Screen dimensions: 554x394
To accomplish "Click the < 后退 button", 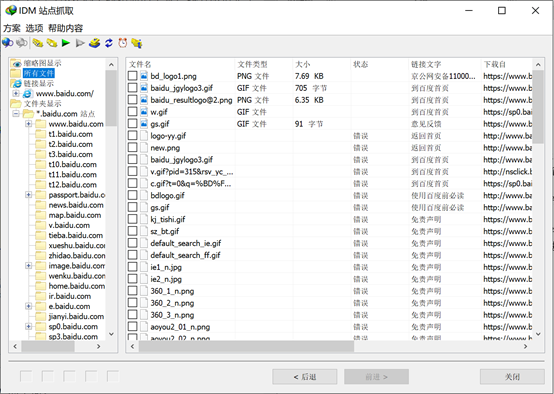I will pyautogui.click(x=305, y=377).
